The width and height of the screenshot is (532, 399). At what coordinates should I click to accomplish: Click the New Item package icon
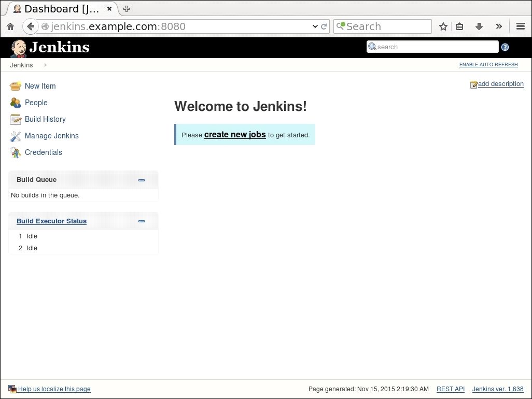click(16, 86)
